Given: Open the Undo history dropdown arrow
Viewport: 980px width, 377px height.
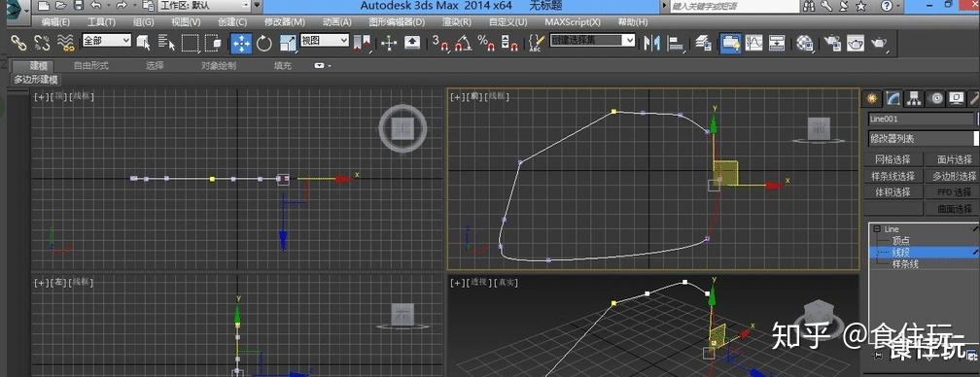Looking at the screenshot, I should coord(108,6).
